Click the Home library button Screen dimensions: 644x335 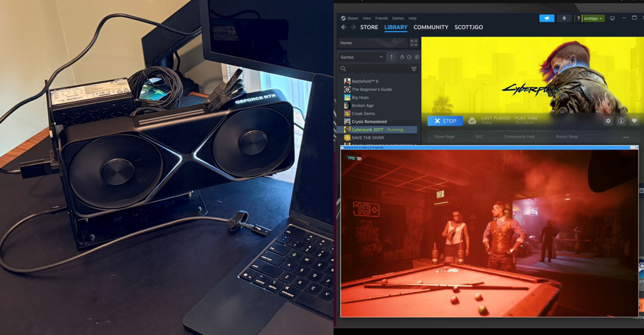(373, 43)
